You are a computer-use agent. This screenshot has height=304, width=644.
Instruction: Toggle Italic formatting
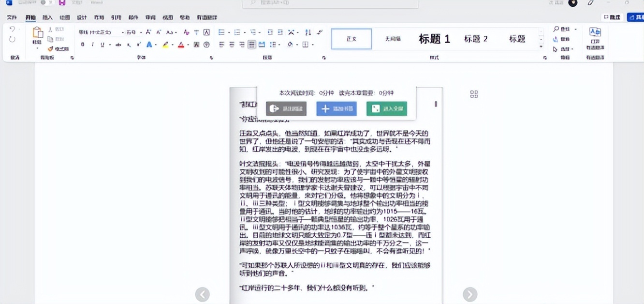tap(92, 45)
